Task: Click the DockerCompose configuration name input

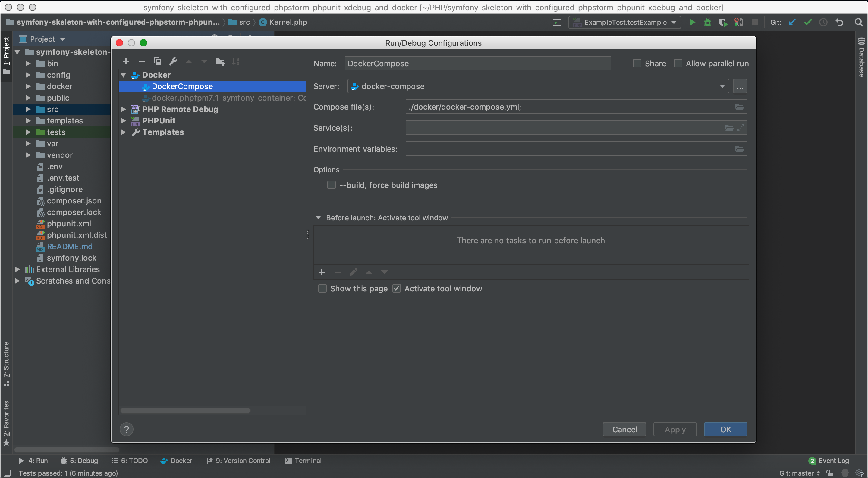Action: click(477, 63)
